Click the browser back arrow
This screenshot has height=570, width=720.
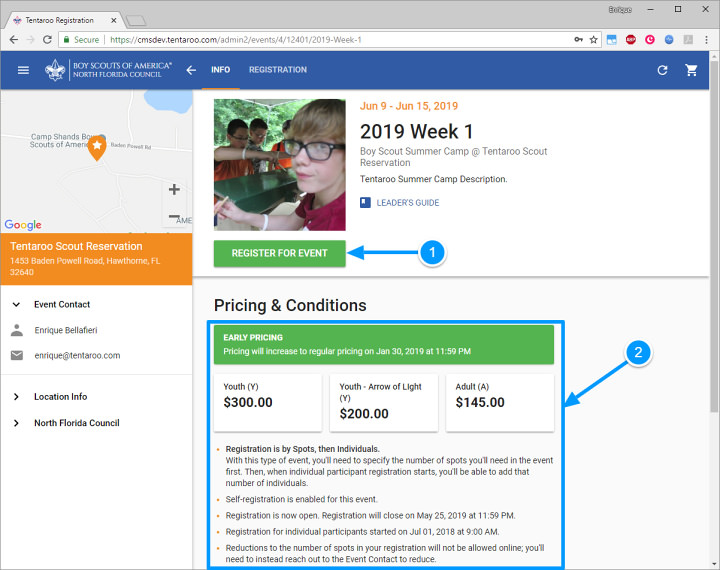pos(14,40)
